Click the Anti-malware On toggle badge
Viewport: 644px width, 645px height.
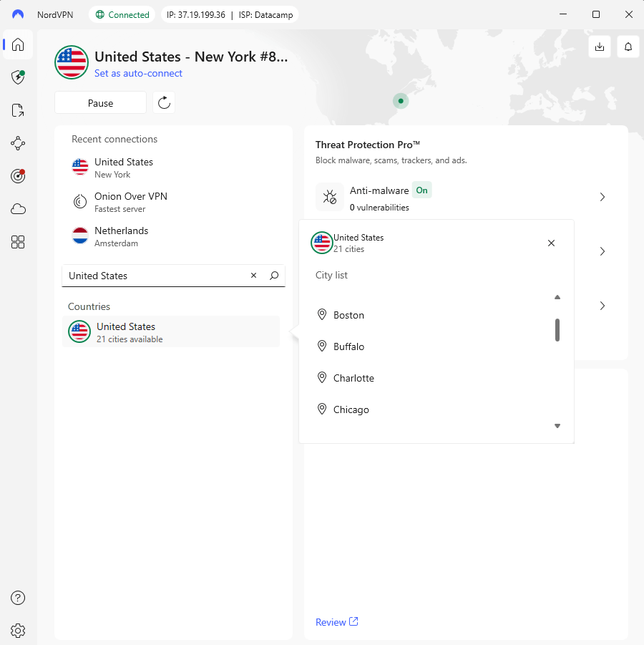coord(421,190)
